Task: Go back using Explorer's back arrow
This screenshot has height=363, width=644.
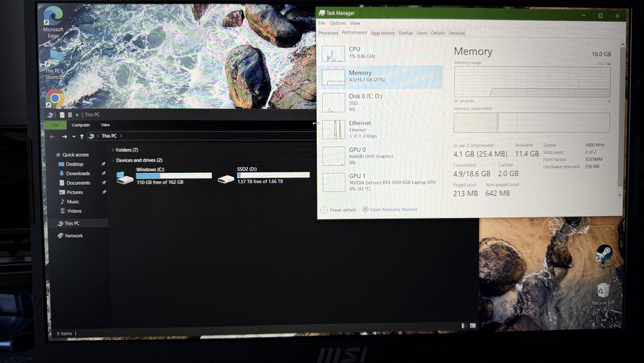Action: coord(52,137)
